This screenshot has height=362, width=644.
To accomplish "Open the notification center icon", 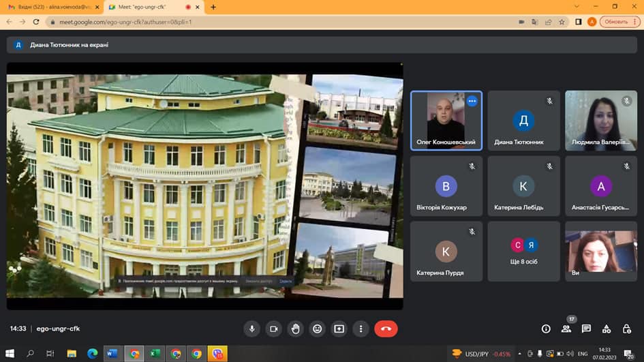I will (628, 354).
